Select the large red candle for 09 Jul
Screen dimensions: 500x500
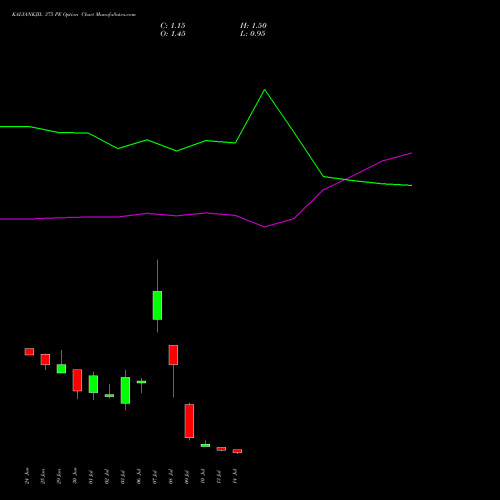(189, 421)
